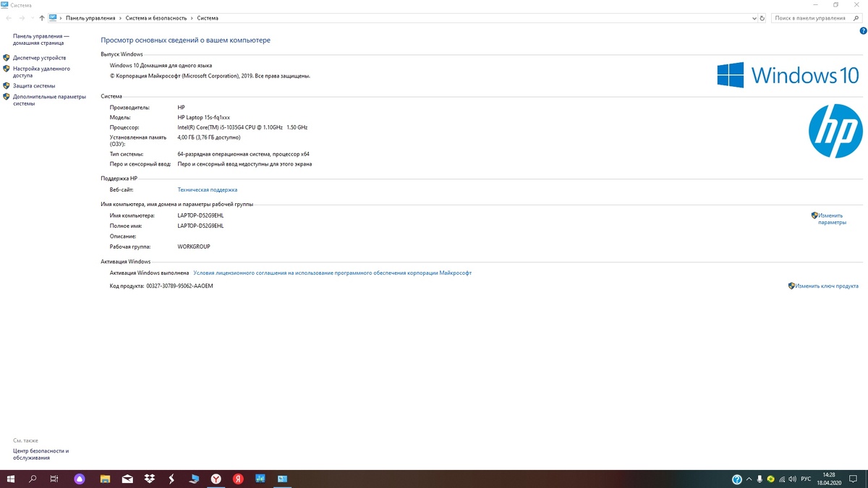Click Изменить ключ продукта link

click(827, 286)
